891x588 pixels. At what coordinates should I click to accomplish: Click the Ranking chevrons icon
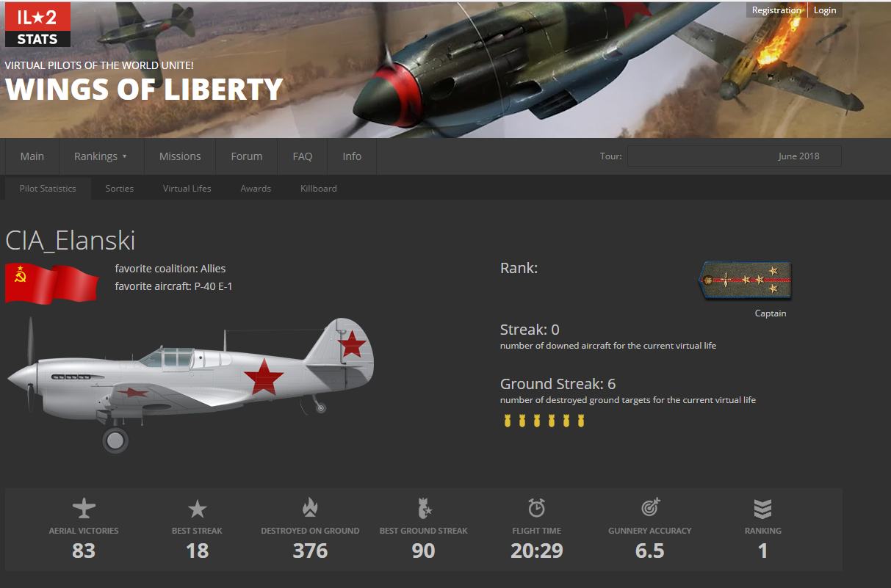(763, 509)
